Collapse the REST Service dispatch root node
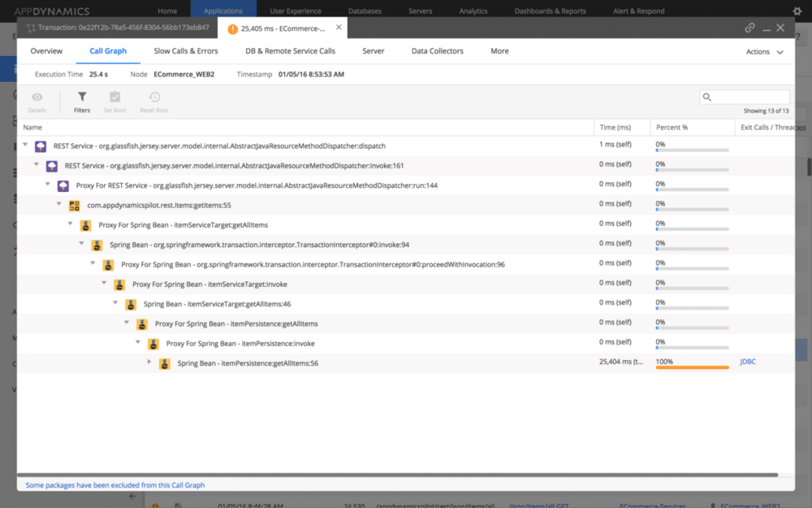812x508 pixels. (25, 146)
